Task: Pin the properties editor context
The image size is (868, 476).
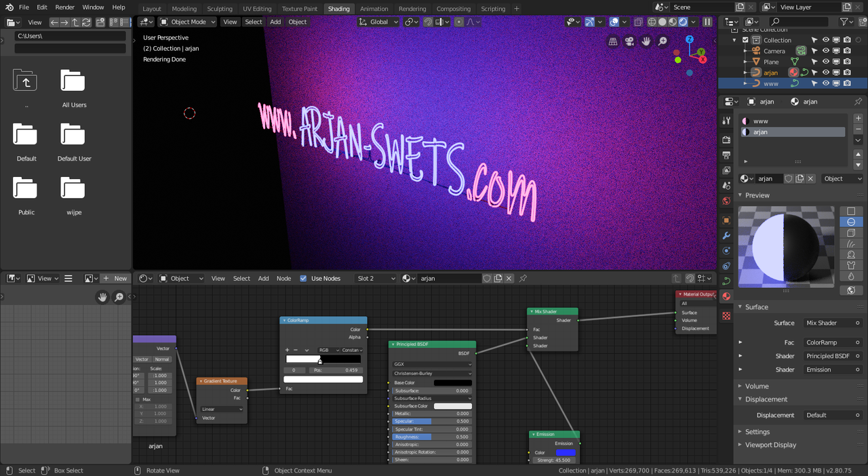Action: click(x=858, y=101)
